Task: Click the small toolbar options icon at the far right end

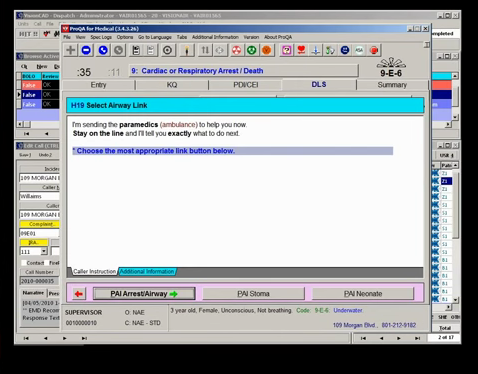Action: coord(427,45)
